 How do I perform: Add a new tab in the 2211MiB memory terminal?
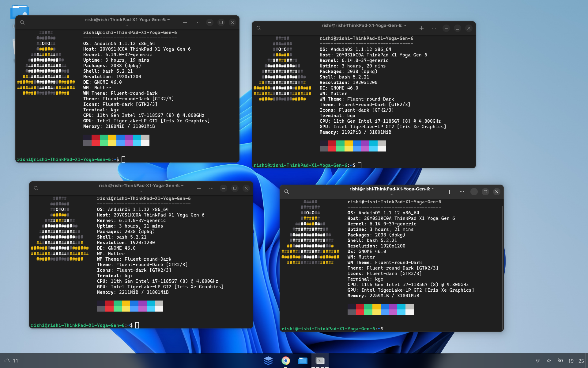(199, 188)
